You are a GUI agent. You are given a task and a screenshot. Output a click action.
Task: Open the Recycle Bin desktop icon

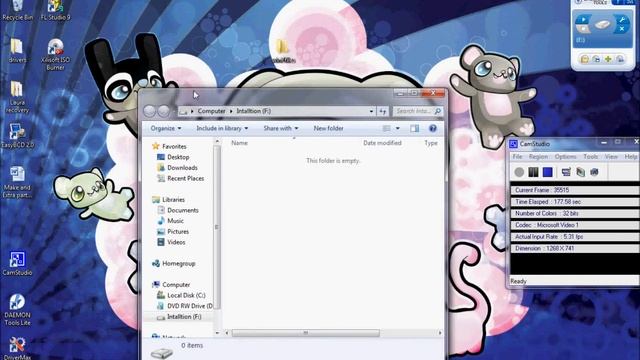click(18, 11)
